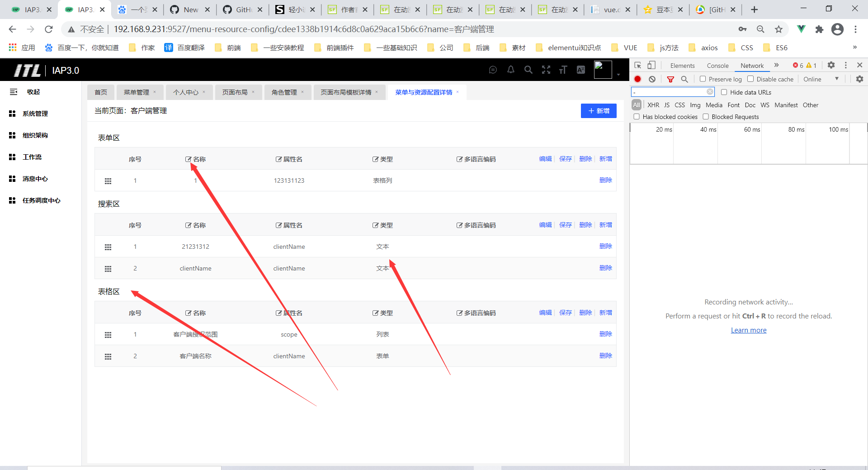
Task: Open the comment bubble icon in the header
Action: point(493,70)
